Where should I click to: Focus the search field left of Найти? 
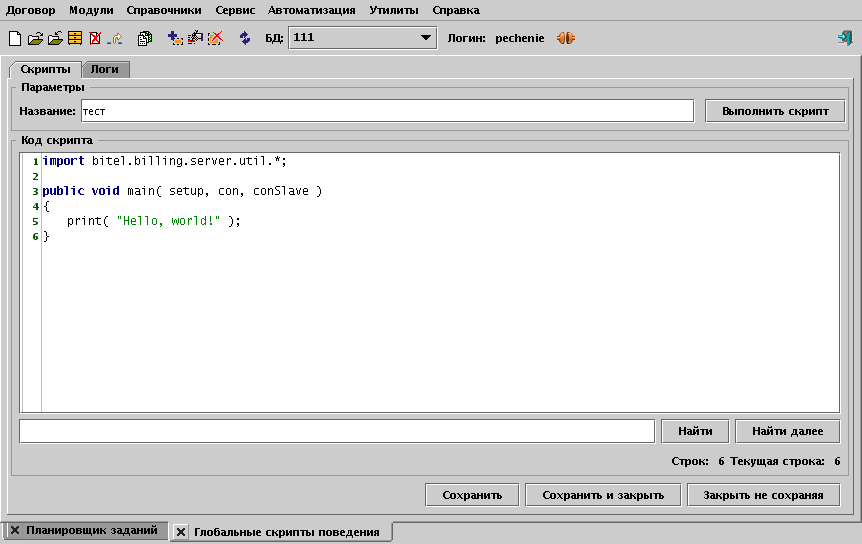point(336,431)
